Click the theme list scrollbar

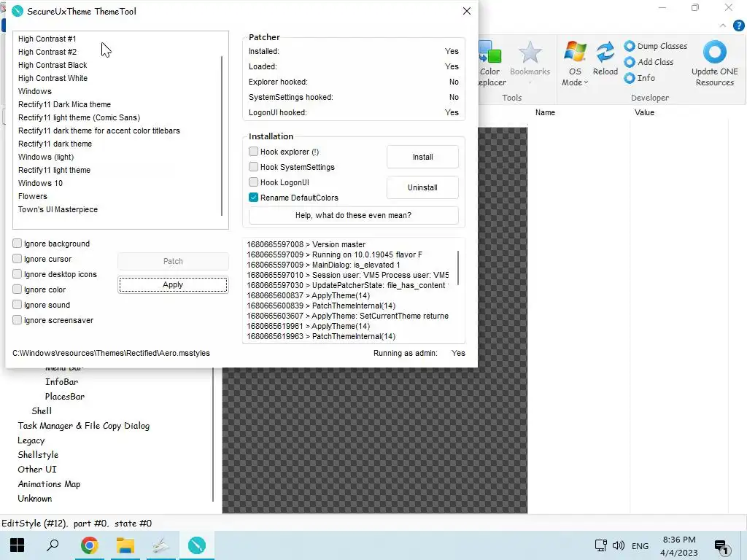[x=222, y=136]
